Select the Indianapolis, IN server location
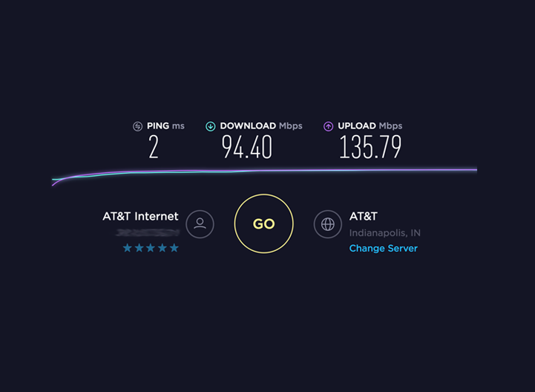 (x=384, y=233)
